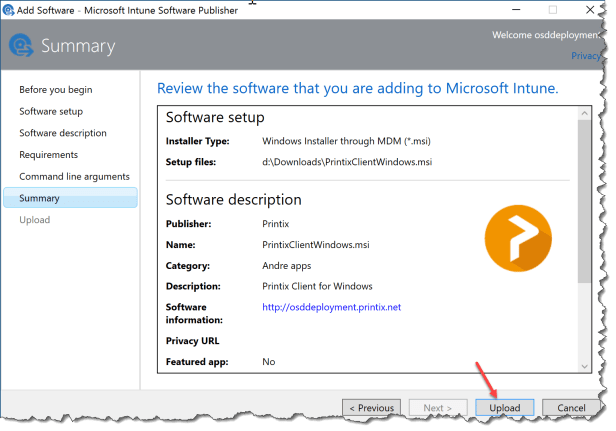Click the greyed-out Next button

[437, 408]
